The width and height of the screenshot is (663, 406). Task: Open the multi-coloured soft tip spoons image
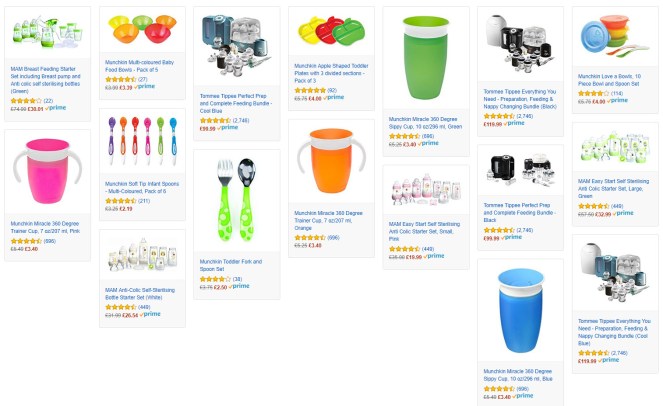(x=142, y=141)
